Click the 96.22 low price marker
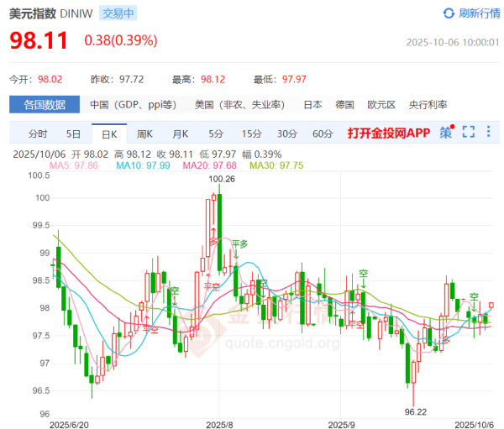504x429 pixels. (416, 412)
